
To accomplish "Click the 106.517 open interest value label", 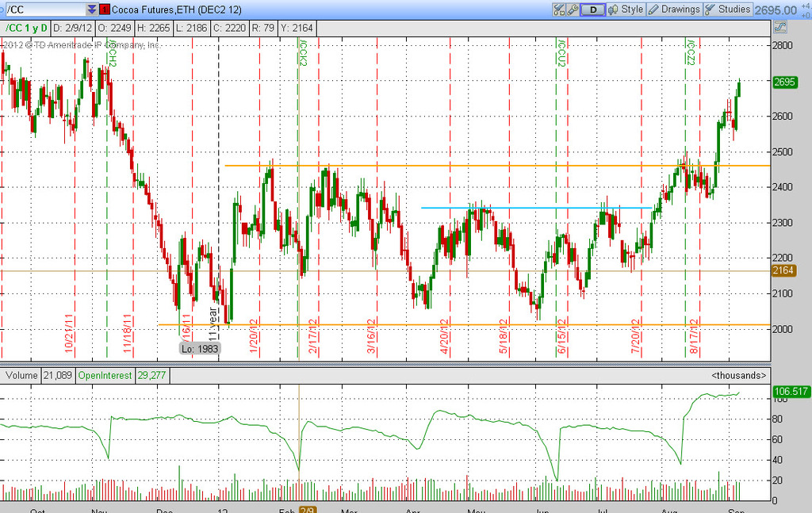I will pyautogui.click(x=790, y=392).
